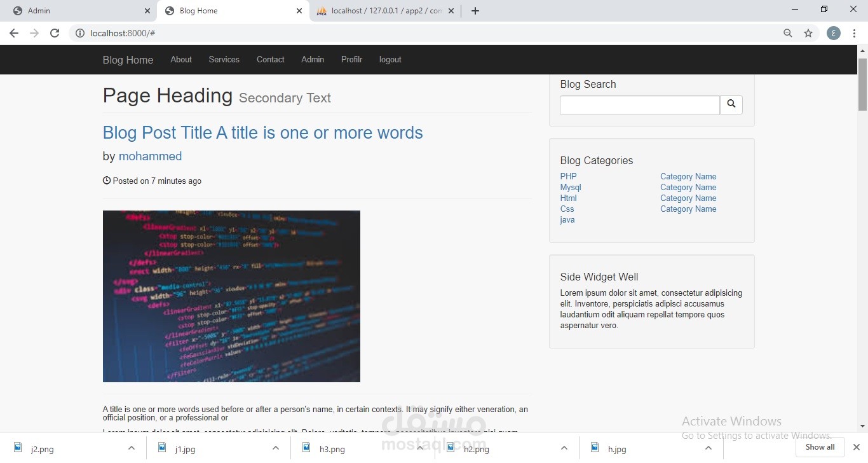Click the h.jpg file icon in downloads bar
Viewport: 868px width, 463px height.
click(x=595, y=448)
